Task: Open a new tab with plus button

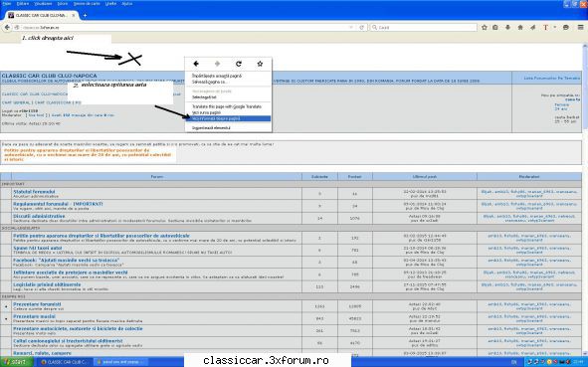Action: tap(86, 15)
